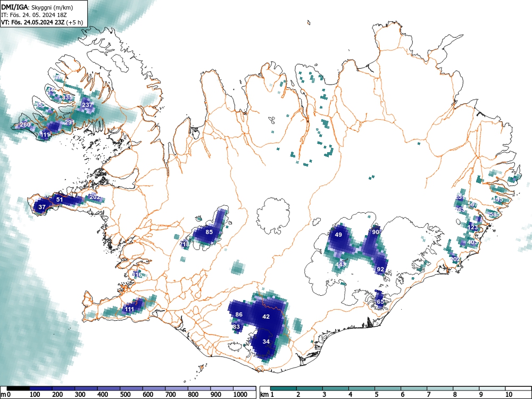
Task: Click the '585' visibility value
Action: [x=495, y=215]
